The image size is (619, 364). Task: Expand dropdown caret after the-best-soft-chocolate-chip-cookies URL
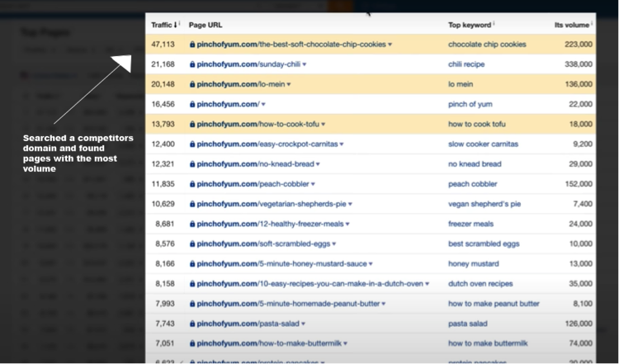(x=390, y=45)
